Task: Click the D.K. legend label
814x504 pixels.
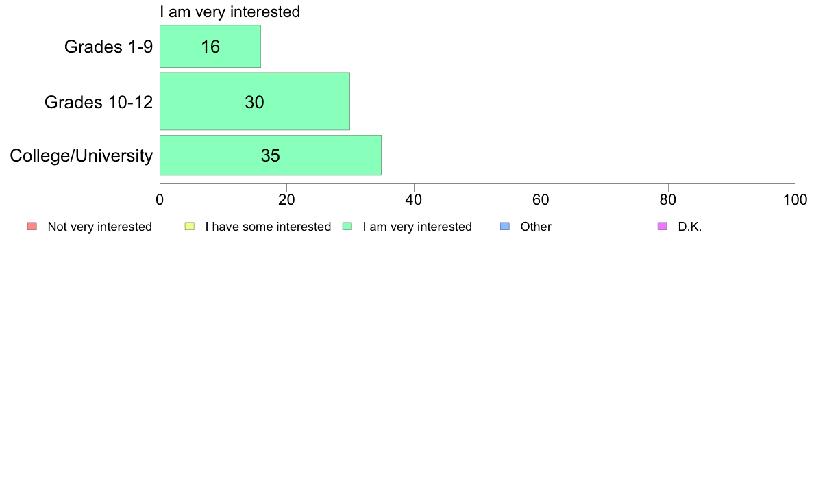Action: coord(690,227)
